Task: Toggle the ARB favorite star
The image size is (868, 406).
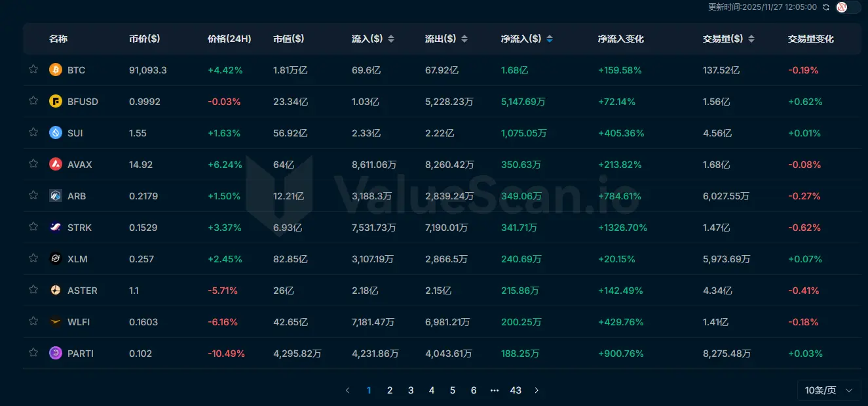Action: click(x=33, y=195)
